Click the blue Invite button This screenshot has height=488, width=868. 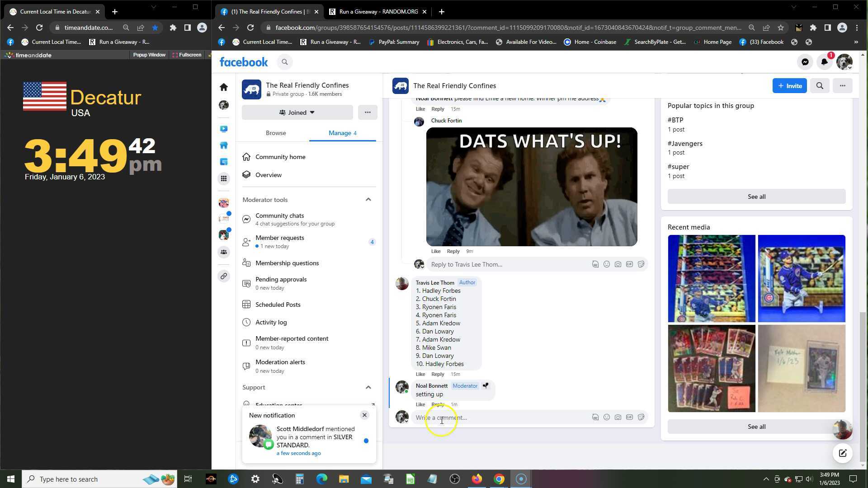pos(789,86)
